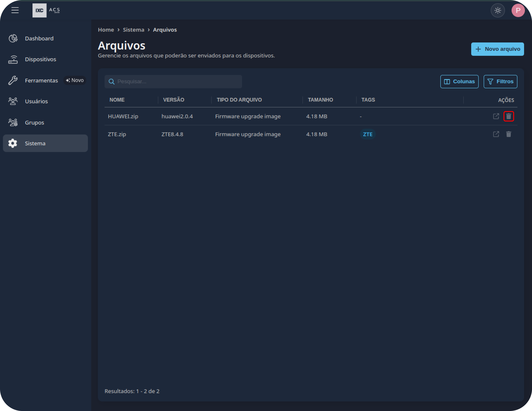
Task: Toggle the light/dark theme sun icon
Action: point(498,10)
